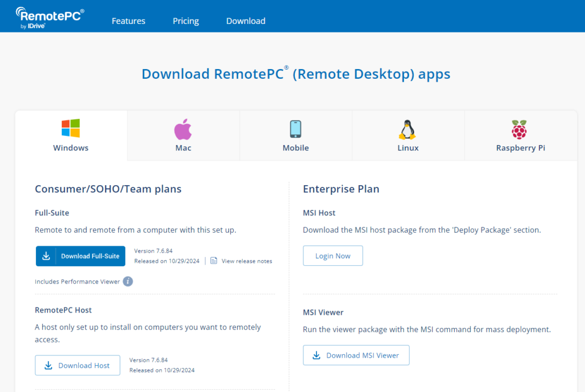Click the info icon beside Includes Performance Viewer

[x=128, y=281]
